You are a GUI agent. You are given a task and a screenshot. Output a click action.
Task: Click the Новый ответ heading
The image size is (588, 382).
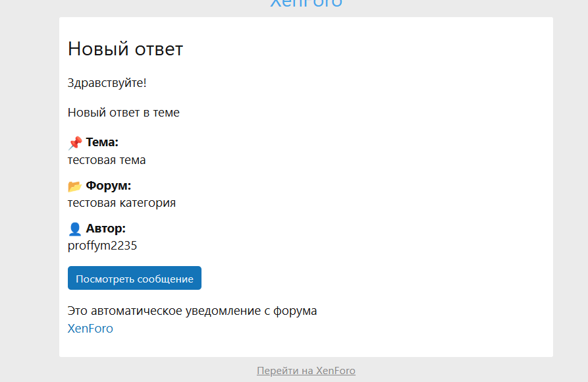point(125,49)
